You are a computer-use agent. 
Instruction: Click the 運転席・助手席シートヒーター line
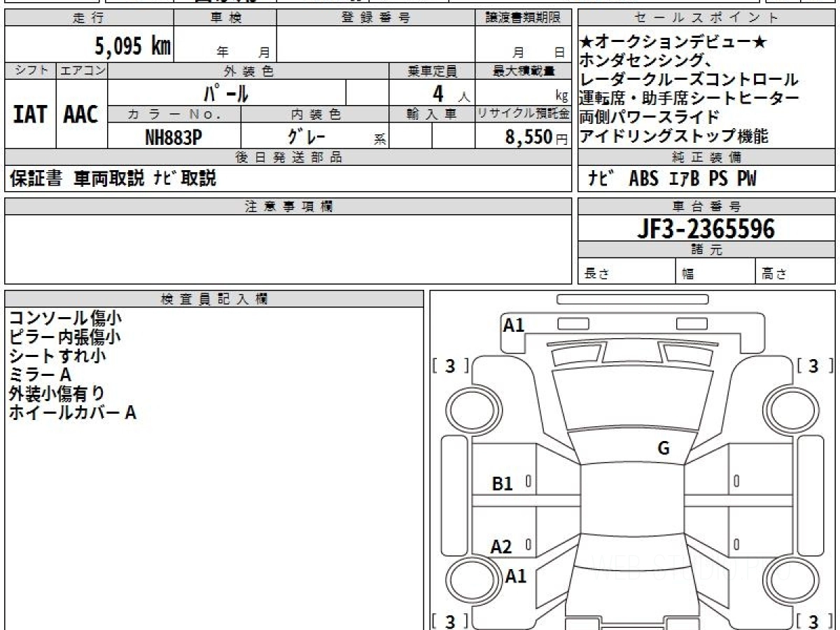pos(689,98)
